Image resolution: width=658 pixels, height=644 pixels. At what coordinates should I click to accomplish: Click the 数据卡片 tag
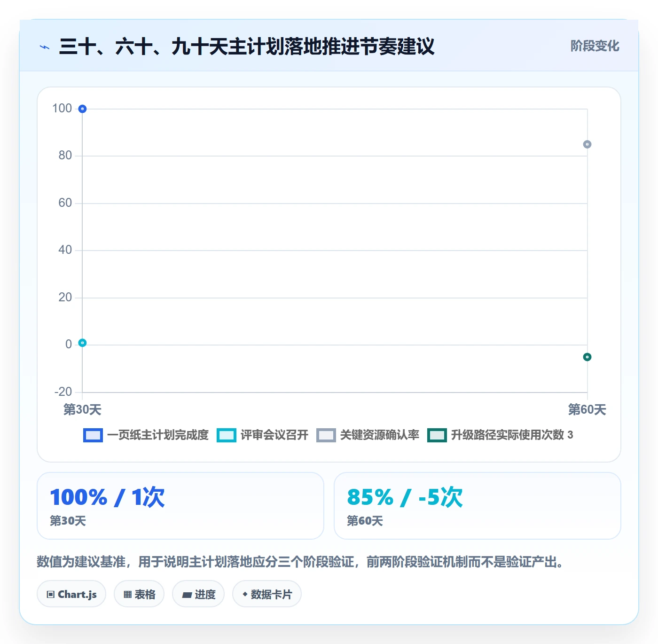[267, 594]
